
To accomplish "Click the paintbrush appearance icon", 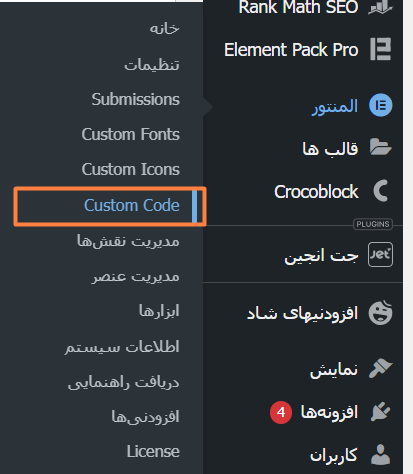I will [380, 368].
